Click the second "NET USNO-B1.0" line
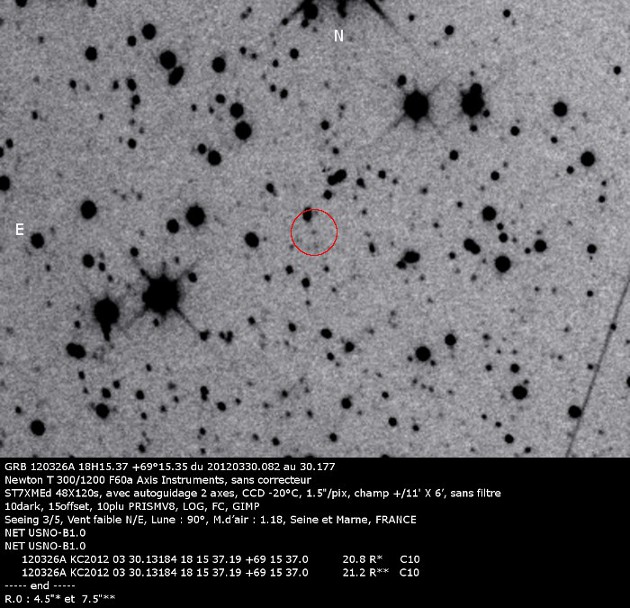Viewport: 630px width, 608px height. point(45,546)
